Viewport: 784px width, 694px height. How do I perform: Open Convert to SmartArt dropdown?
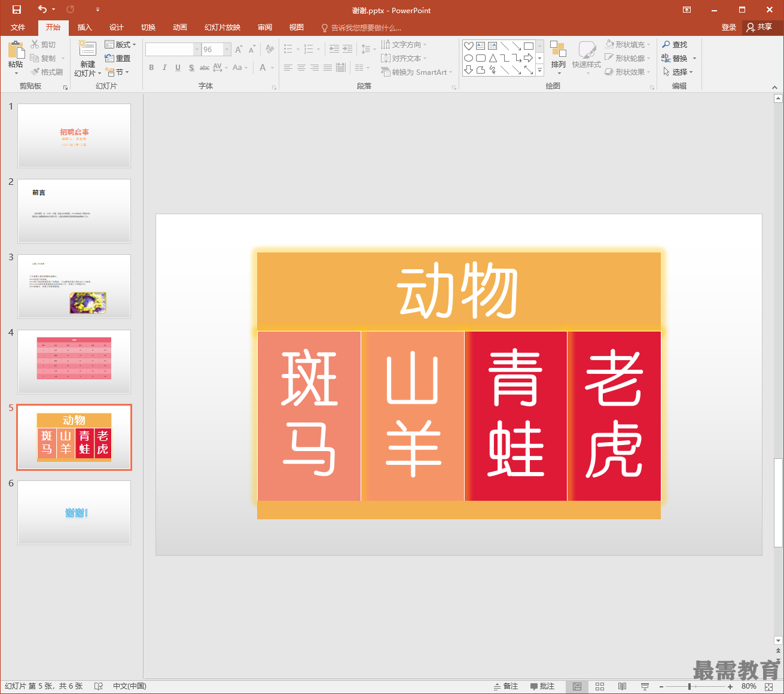coord(417,72)
